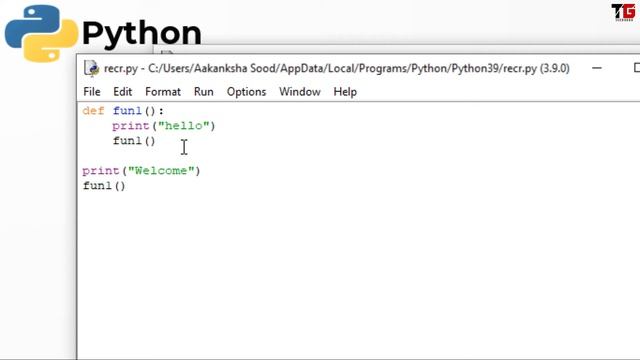This screenshot has height=360, width=640.
Task: Minimize the recr.py editor window
Action: [x=597, y=68]
